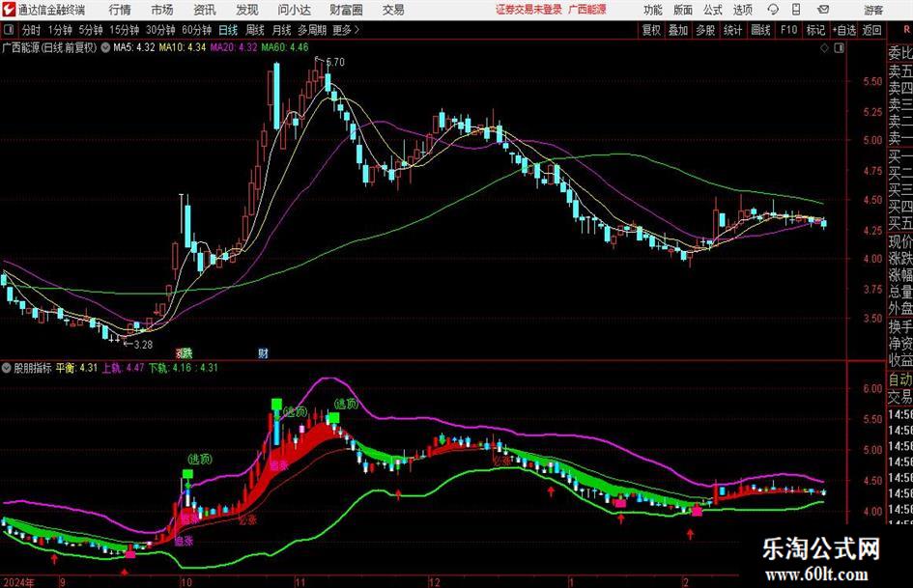Expand the 更多 periods list

click(346, 30)
